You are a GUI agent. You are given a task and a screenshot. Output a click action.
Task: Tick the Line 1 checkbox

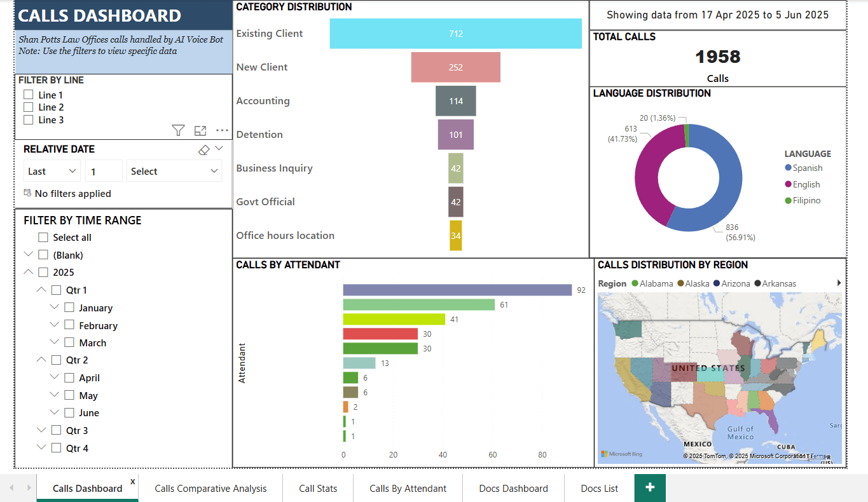pyautogui.click(x=28, y=95)
